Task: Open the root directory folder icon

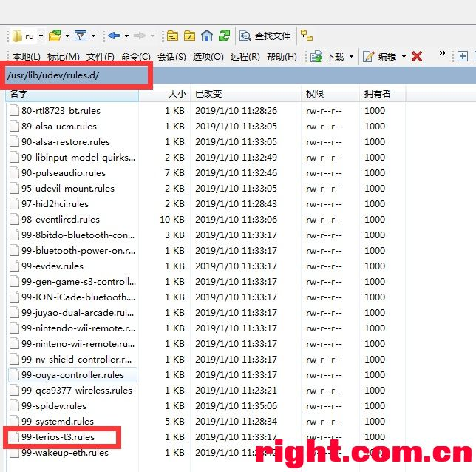Action: [190, 36]
